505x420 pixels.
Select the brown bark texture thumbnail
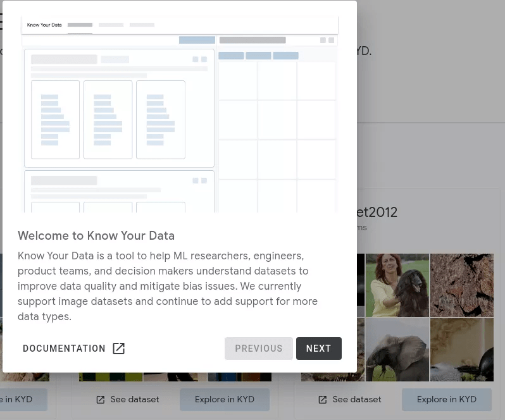pos(461,285)
